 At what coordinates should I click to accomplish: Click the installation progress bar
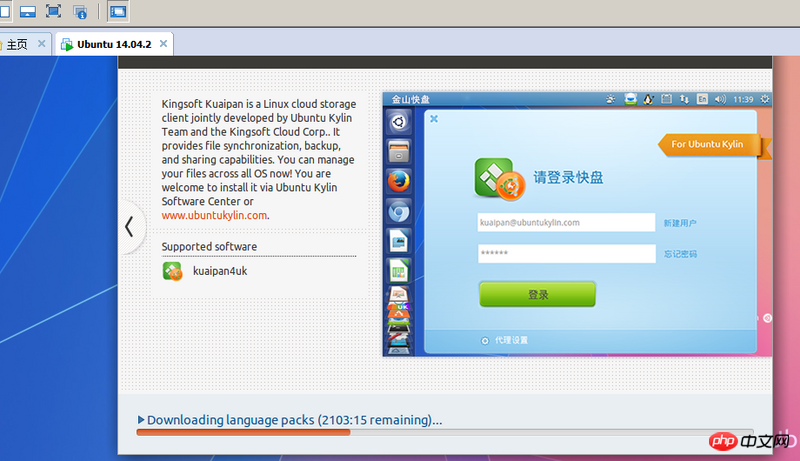[444, 432]
